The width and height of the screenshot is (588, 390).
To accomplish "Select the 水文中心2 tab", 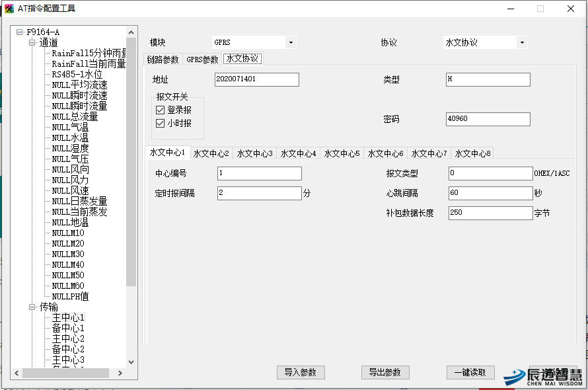I will click(x=211, y=153).
